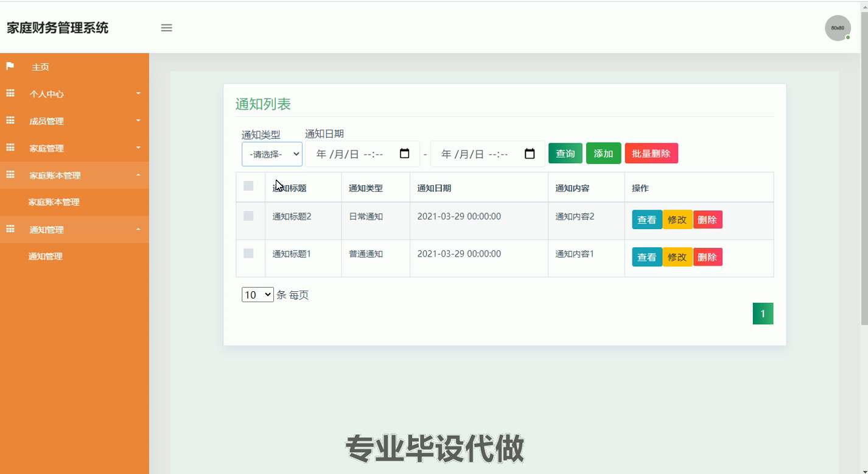This screenshot has height=474, width=868.
Task: Click the 批量删除 batch delete button
Action: tap(651, 154)
